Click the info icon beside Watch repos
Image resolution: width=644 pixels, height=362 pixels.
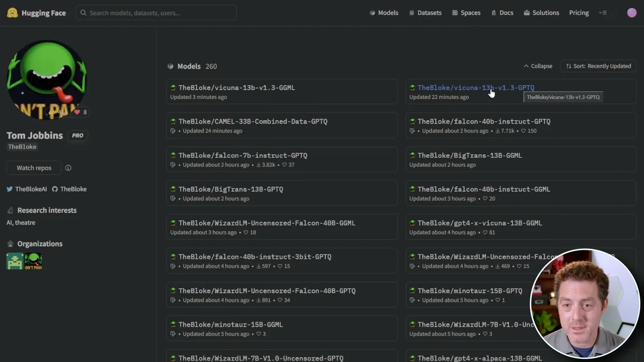[68, 168]
